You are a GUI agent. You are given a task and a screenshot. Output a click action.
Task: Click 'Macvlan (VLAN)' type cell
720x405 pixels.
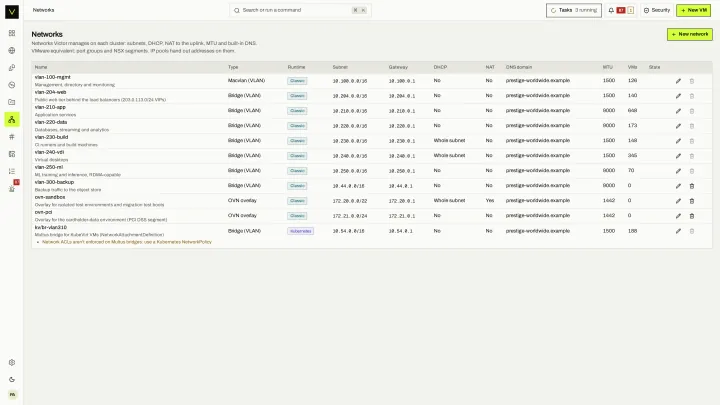coord(246,80)
